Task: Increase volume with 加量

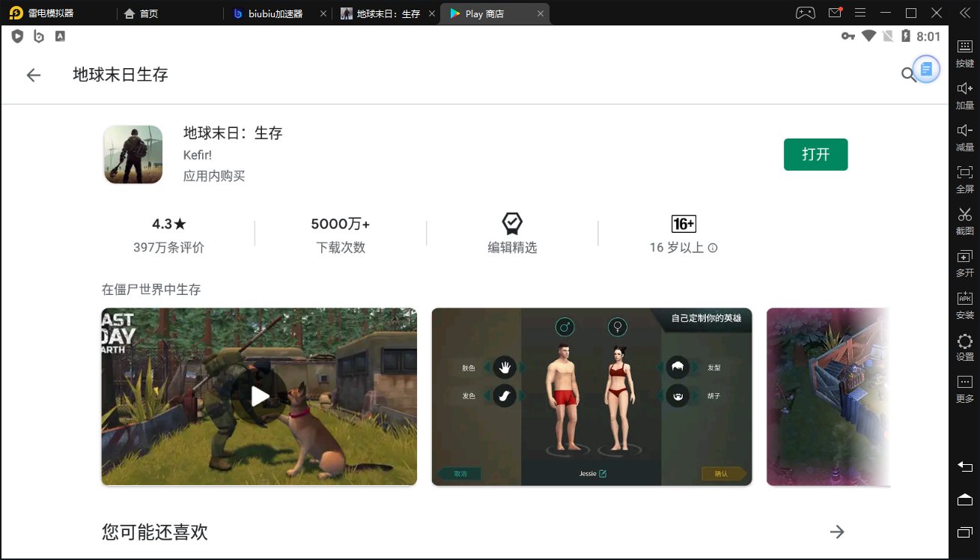Action: [x=964, y=95]
